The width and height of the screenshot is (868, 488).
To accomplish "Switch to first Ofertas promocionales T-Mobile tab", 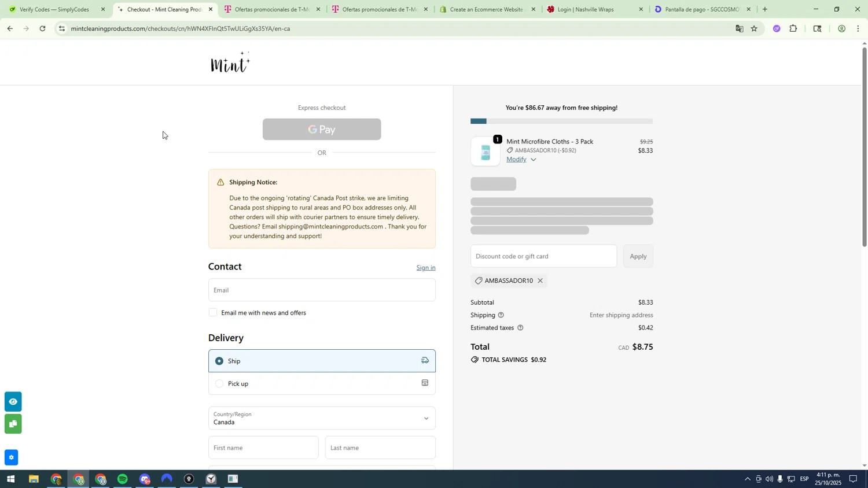I will [x=272, y=9].
